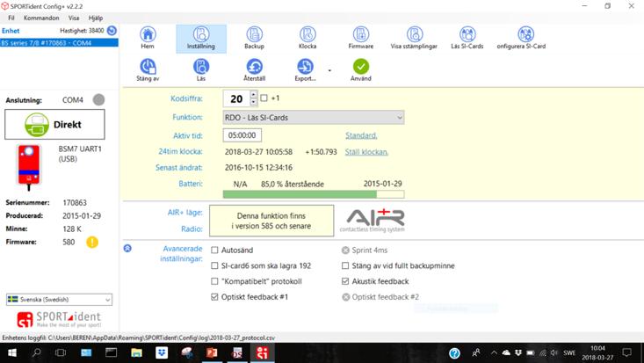Click the red BSM7 station image
644x363 pixels.
coord(29,167)
